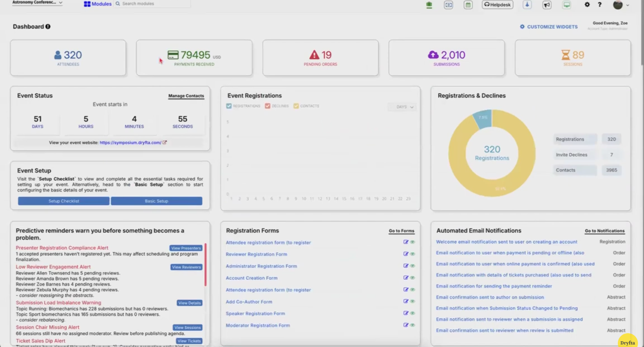Click the green briefcase icon in top bar
This screenshot has height=347, width=644.
pyautogui.click(x=429, y=5)
